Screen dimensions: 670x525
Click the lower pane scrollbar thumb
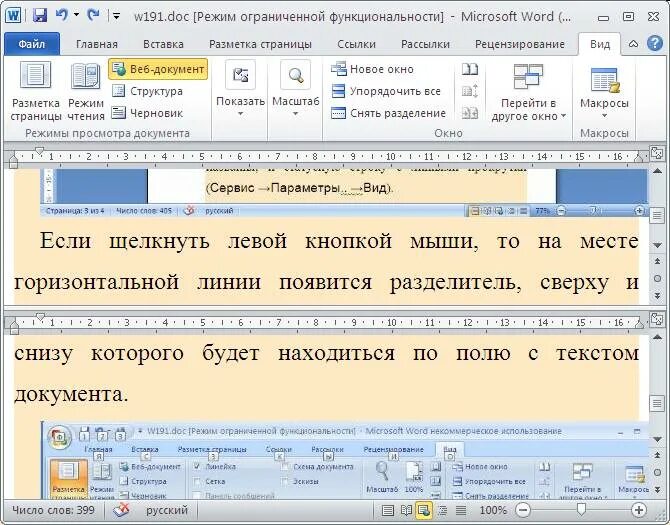click(657, 403)
